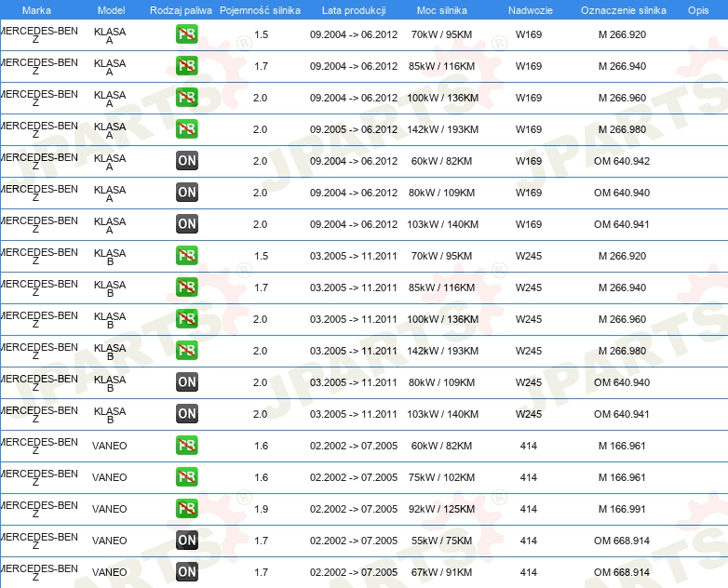Click body W245 in 70kW / 95KM row
The width and height of the screenshot is (728, 588).
(x=529, y=256)
